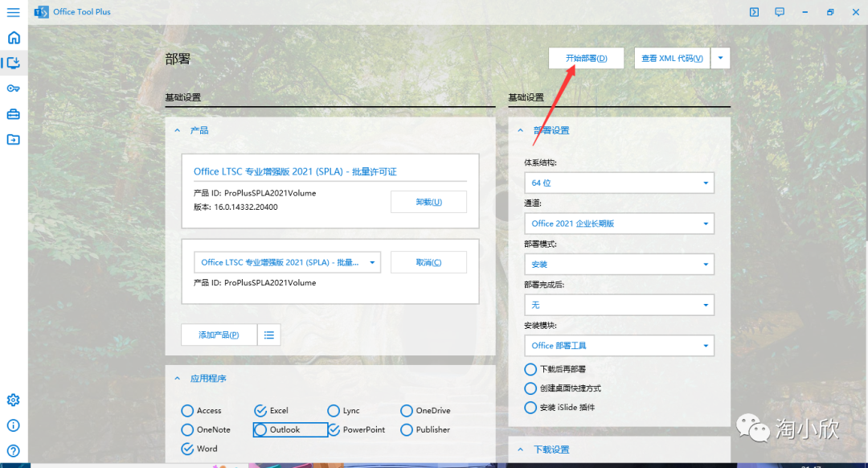The image size is (868, 468).
Task: Open the arrow dropdown next to 查看 XML 代码
Action: coord(720,58)
